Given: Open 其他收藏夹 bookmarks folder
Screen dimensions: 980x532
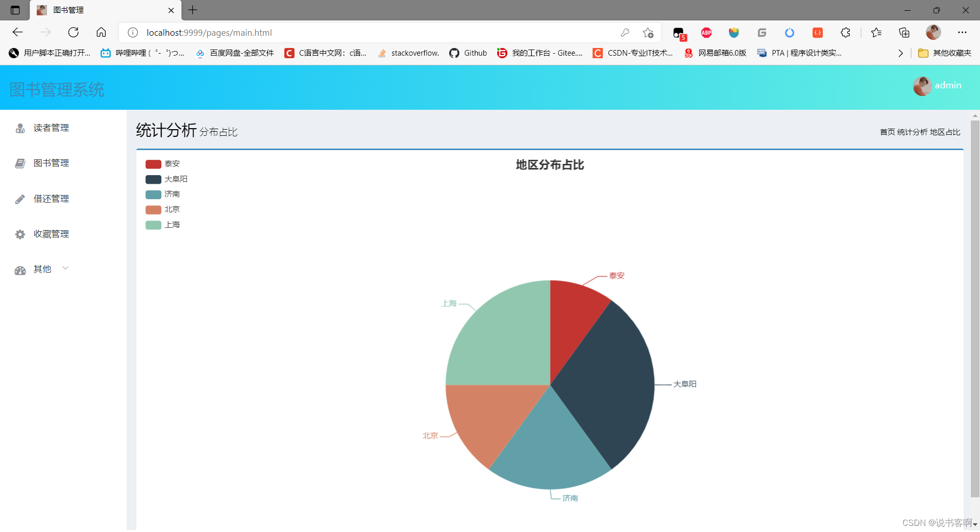Looking at the screenshot, I should [x=944, y=53].
